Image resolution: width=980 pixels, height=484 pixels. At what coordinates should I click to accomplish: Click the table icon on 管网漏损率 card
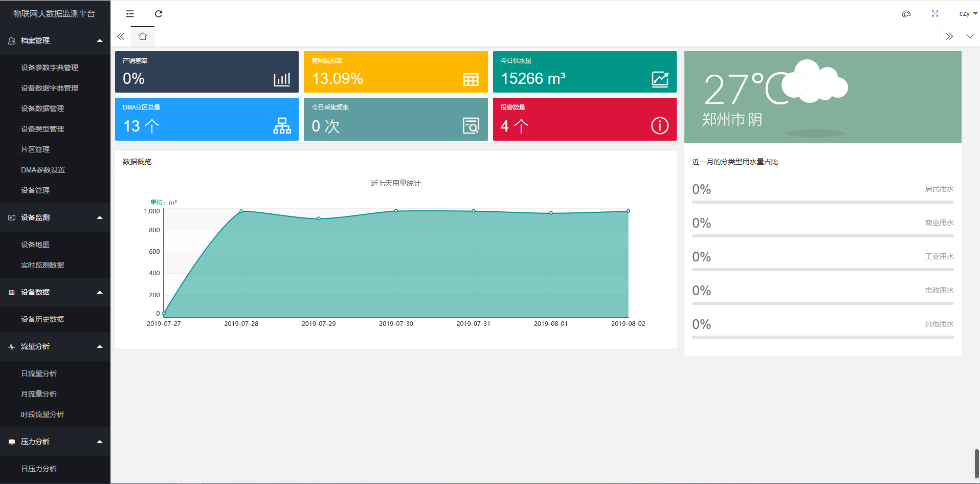click(471, 79)
